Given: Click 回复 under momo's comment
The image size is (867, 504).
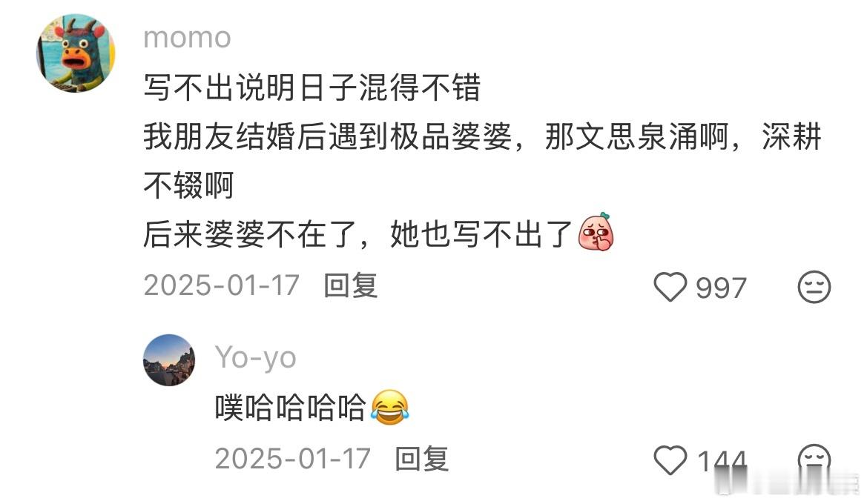Looking at the screenshot, I should click(351, 285).
